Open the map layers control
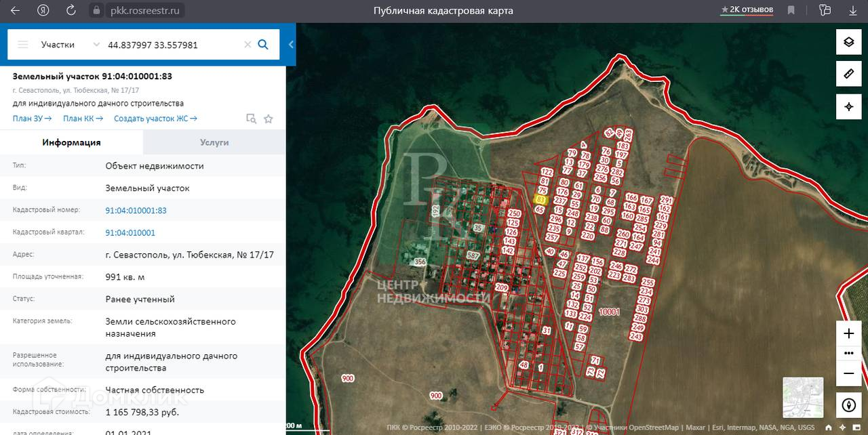Viewport: 868px width, 435px height. (848, 42)
